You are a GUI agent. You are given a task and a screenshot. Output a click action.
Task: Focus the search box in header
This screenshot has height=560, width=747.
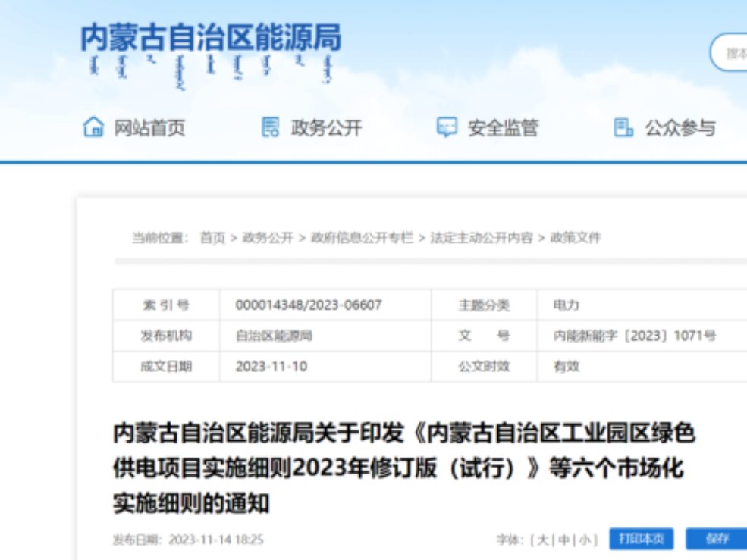729,52
